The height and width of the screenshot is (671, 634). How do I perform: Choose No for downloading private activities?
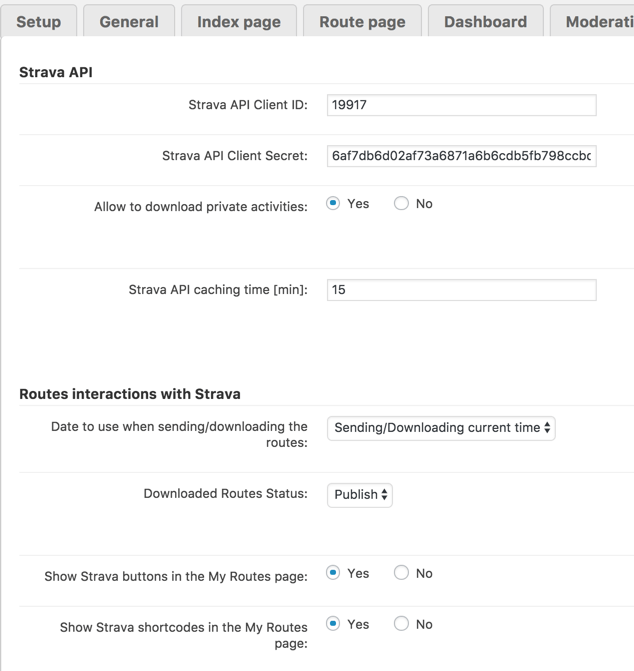tap(401, 204)
